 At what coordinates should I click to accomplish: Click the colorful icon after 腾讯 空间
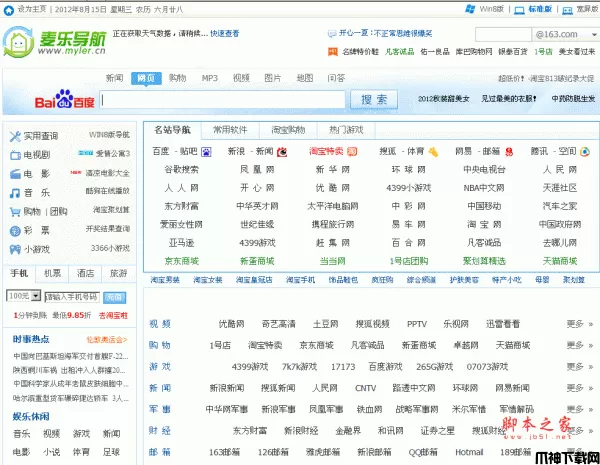coord(584,152)
